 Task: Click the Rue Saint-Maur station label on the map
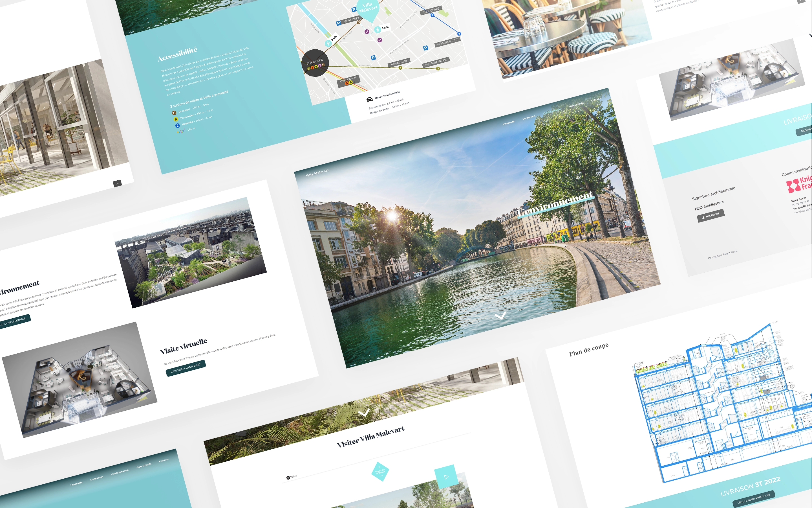(436, 62)
